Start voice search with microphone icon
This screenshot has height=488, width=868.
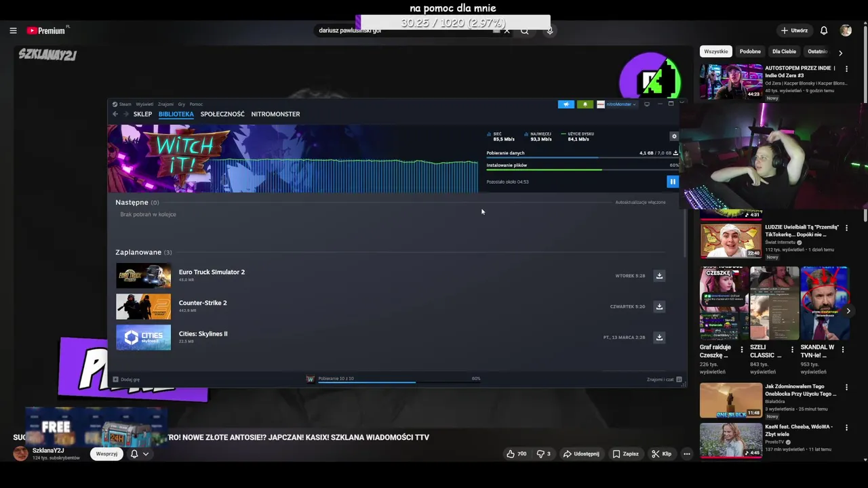pyautogui.click(x=550, y=30)
